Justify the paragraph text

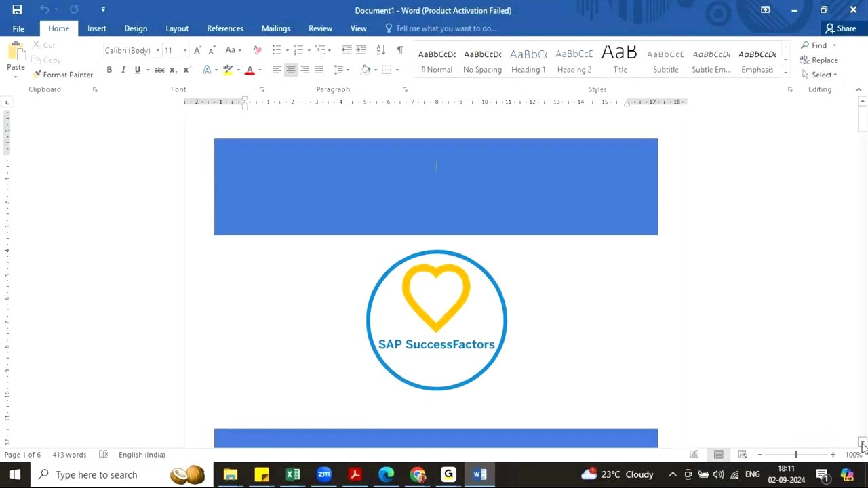tap(319, 70)
